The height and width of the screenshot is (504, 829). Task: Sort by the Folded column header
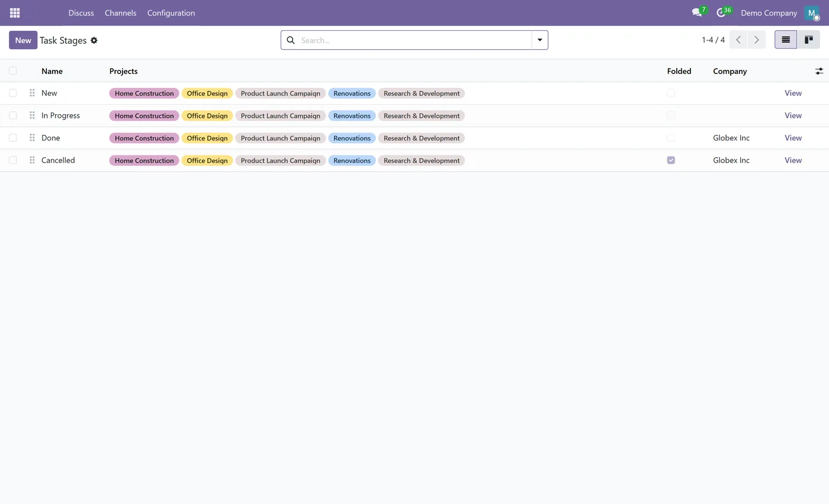coord(679,71)
